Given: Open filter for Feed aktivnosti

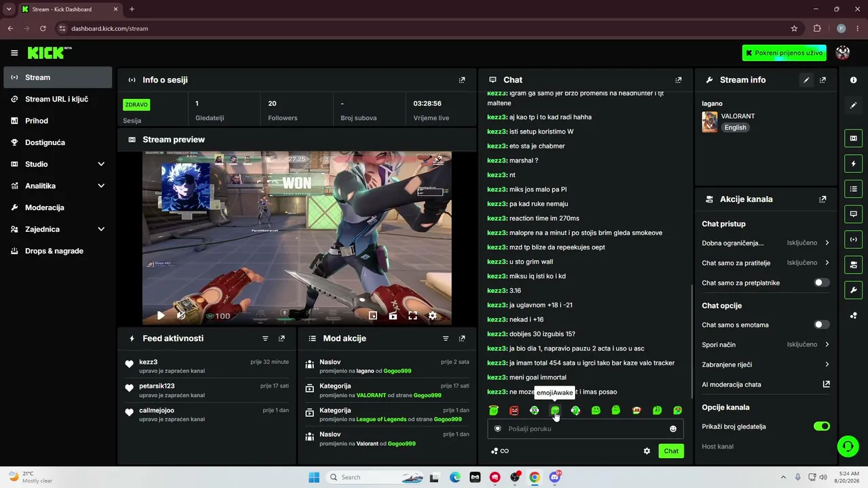Looking at the screenshot, I should (x=265, y=338).
